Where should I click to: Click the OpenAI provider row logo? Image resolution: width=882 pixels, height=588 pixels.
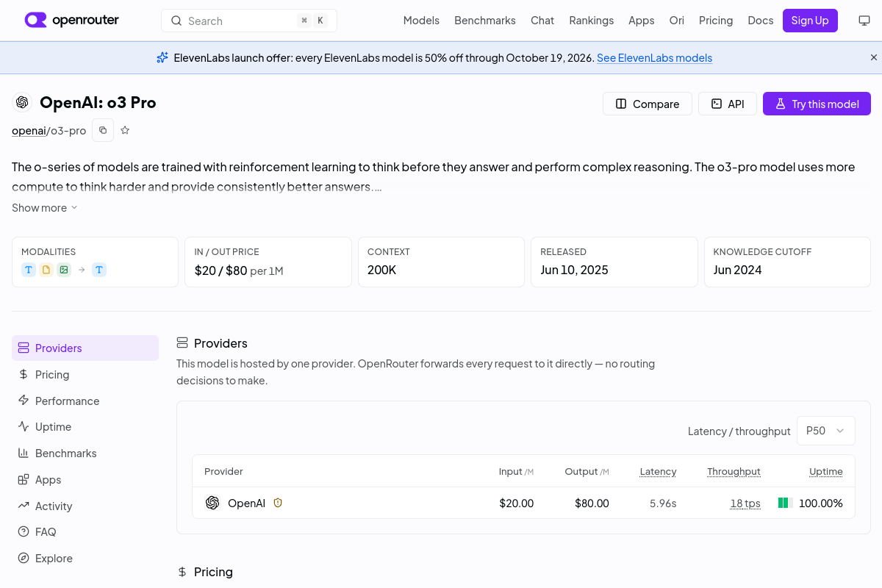[x=212, y=503]
